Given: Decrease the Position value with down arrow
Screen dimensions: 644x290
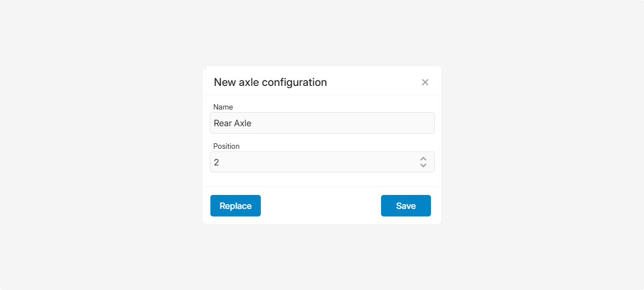Looking at the screenshot, I should pyautogui.click(x=423, y=165).
